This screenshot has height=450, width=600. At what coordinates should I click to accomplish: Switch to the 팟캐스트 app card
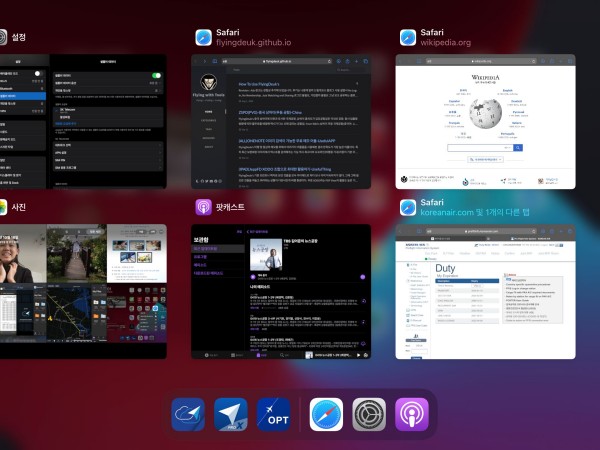pyautogui.click(x=281, y=291)
